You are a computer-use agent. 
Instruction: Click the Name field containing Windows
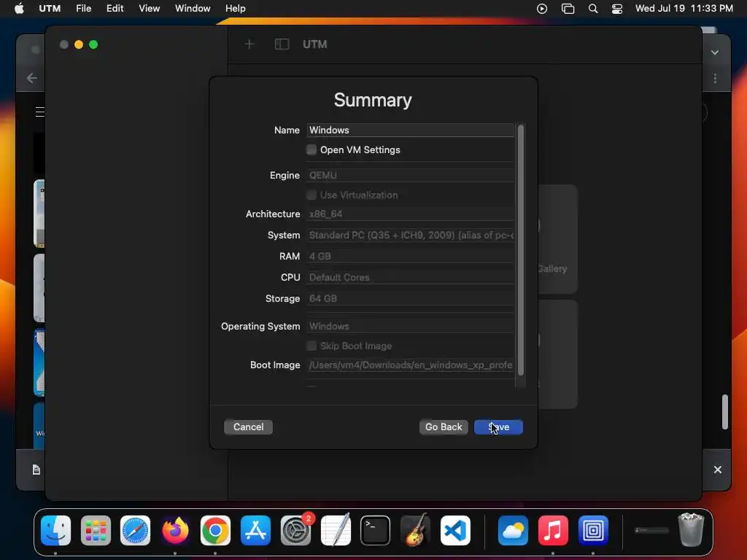pyautogui.click(x=410, y=130)
